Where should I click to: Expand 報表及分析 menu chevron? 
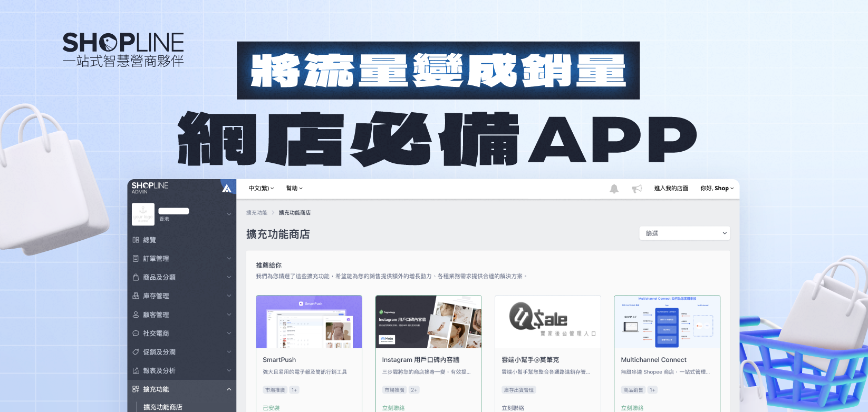tap(229, 371)
